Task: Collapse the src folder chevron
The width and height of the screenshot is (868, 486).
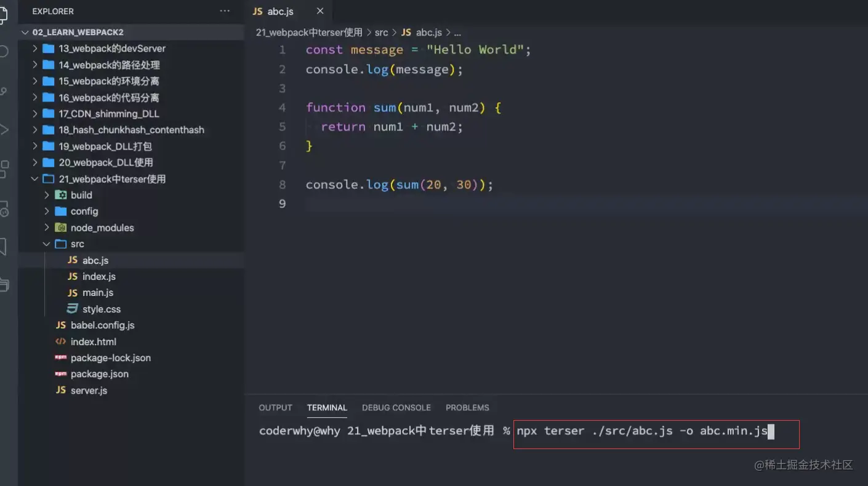Action: pos(47,244)
